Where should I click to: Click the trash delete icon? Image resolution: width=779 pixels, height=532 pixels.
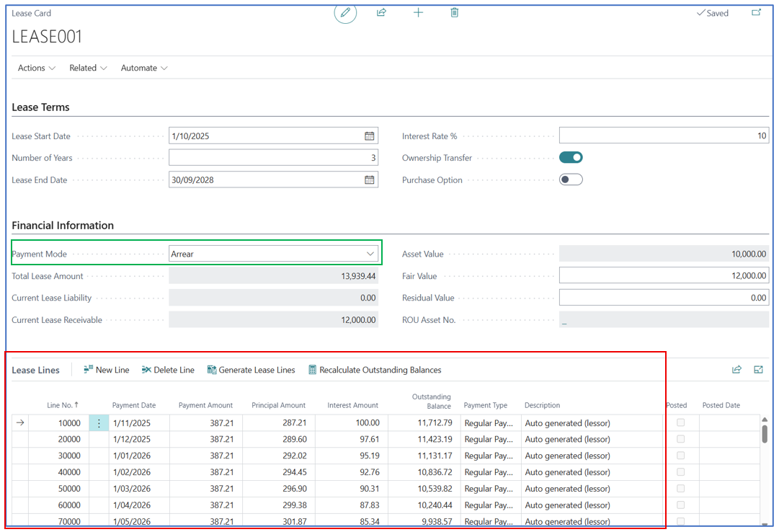[x=454, y=13]
